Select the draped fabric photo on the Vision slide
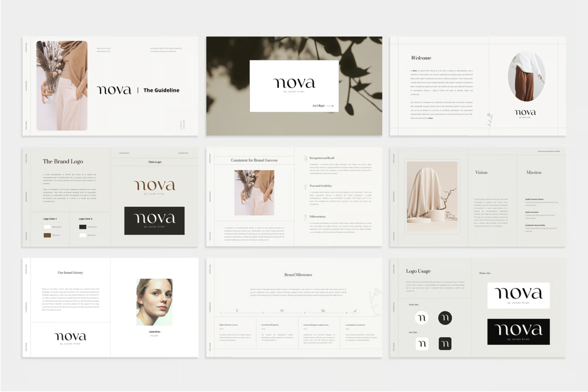This screenshot has width=588, height=392. click(432, 196)
